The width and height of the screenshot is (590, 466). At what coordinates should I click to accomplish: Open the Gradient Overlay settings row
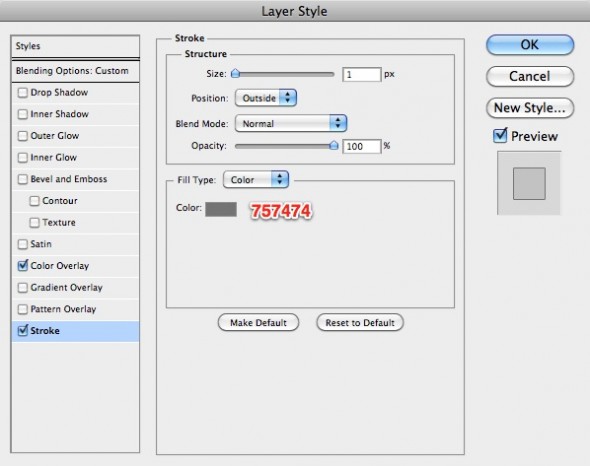[75, 288]
